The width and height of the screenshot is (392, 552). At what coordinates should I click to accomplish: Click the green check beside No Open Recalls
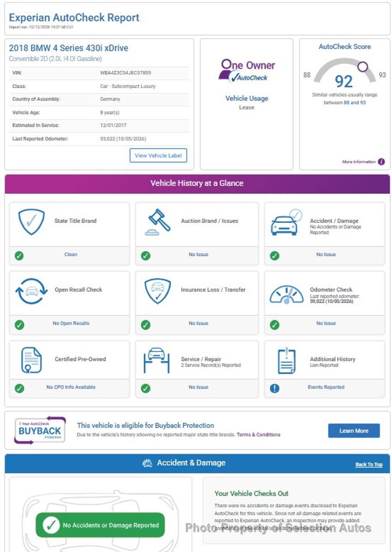[19, 325]
